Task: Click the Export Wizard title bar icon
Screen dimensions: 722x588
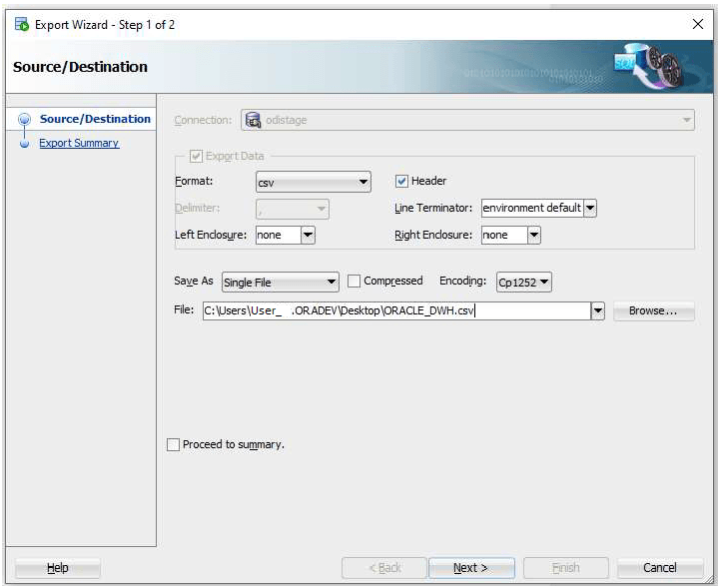Action: [22, 24]
